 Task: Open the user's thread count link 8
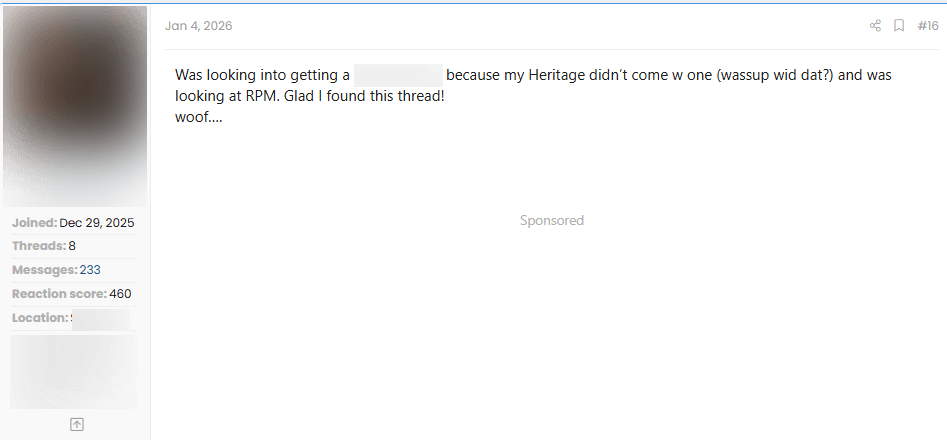coord(72,246)
